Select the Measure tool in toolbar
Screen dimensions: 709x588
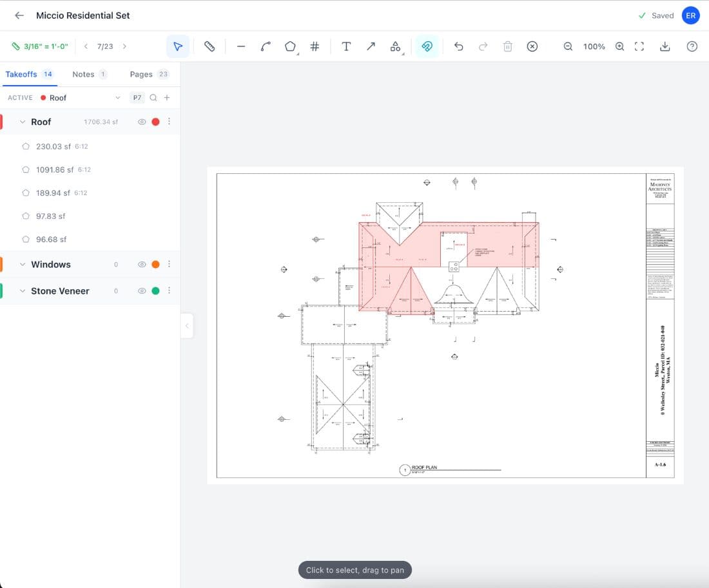(209, 46)
